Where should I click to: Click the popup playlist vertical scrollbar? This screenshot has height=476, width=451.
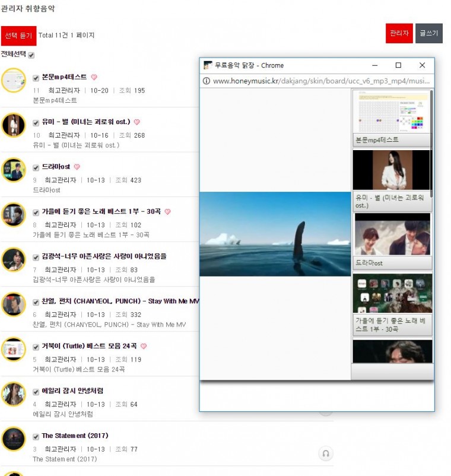tap(431, 142)
